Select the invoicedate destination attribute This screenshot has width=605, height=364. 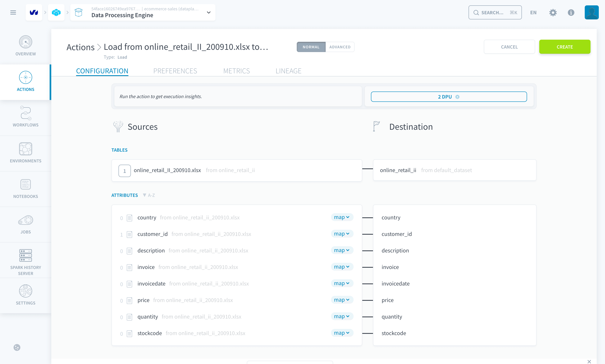pyautogui.click(x=395, y=284)
